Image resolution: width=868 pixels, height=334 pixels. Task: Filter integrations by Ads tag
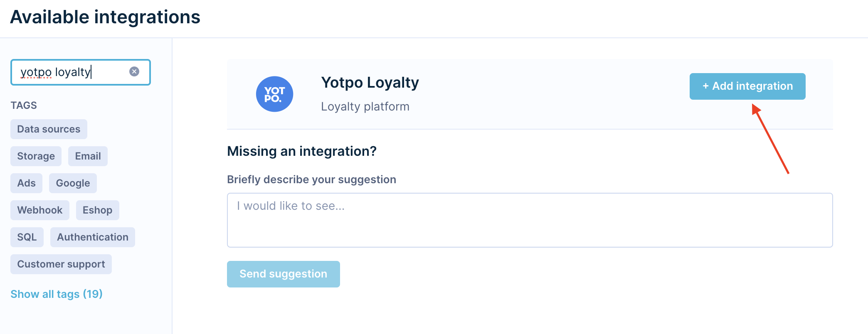[26, 183]
